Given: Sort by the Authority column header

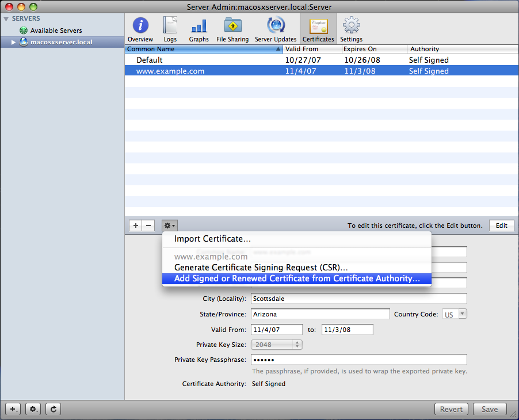Looking at the screenshot, I should [463, 49].
